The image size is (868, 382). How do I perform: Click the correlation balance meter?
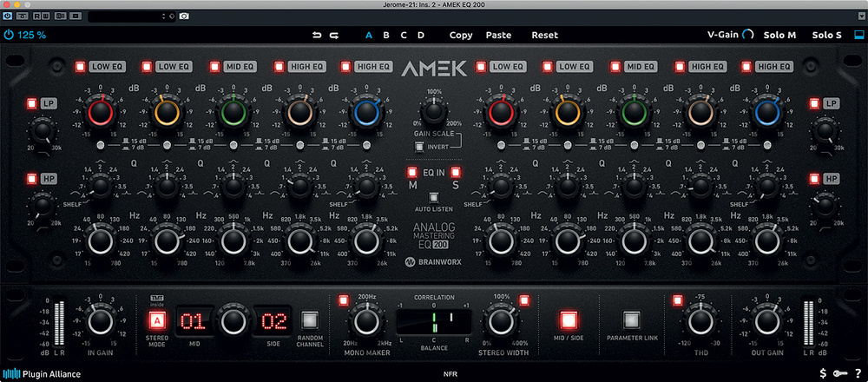(x=433, y=321)
